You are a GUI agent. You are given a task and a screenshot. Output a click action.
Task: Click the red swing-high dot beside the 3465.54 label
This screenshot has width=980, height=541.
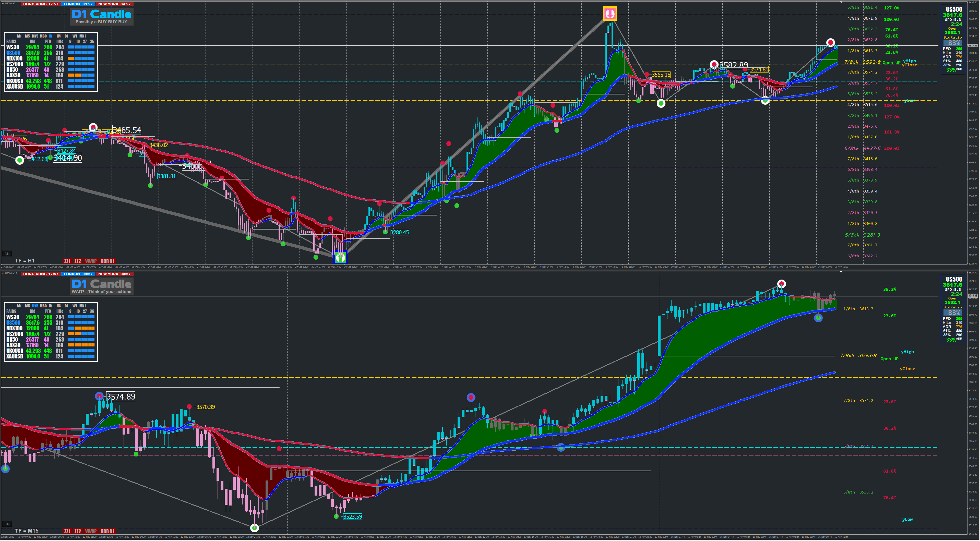pos(93,127)
